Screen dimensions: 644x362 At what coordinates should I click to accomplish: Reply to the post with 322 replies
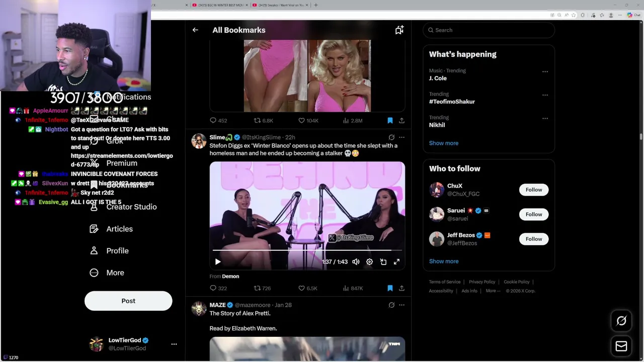point(218,288)
